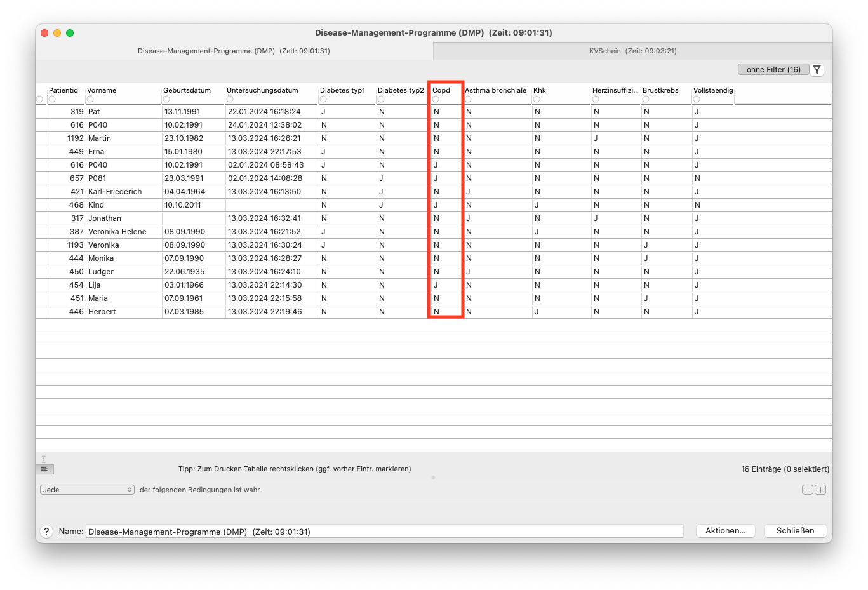Viewport: 868px width, 590px height.
Task: Click Patientid 1193 cell
Action: pos(75,245)
